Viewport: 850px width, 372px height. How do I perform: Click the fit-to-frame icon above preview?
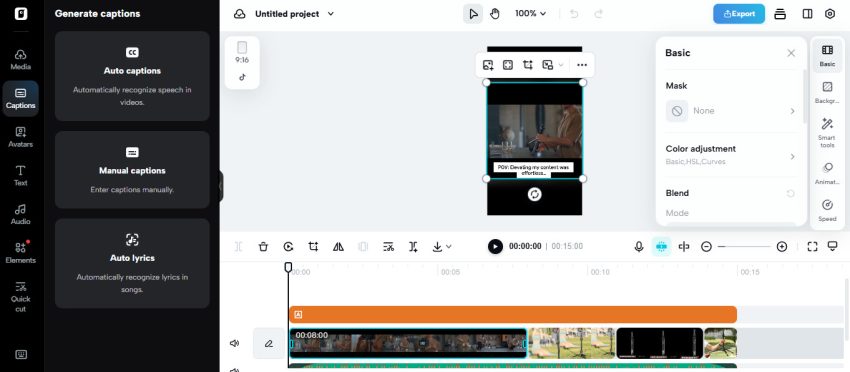coord(507,65)
